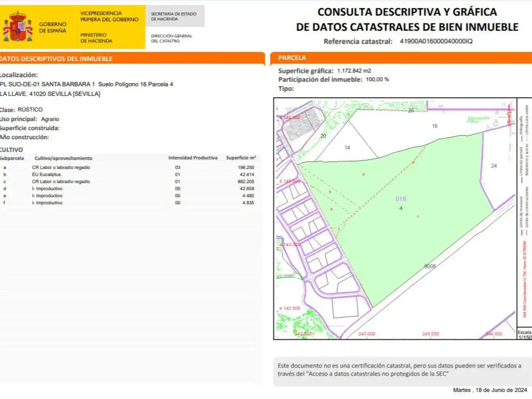Click the 'EU Eucaliptus' crop entry
This screenshot has height=399, width=532.
coord(46,174)
